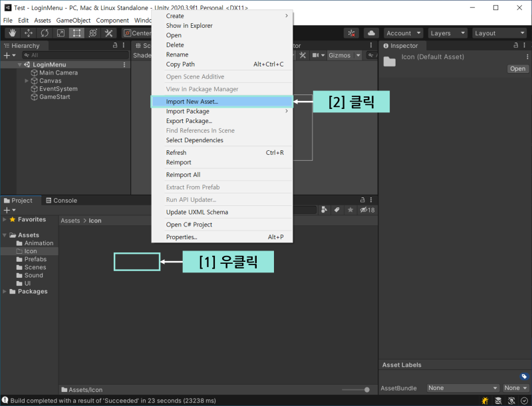532x406 pixels.
Task: Activate the Rect Transform tool
Action: pos(76,33)
